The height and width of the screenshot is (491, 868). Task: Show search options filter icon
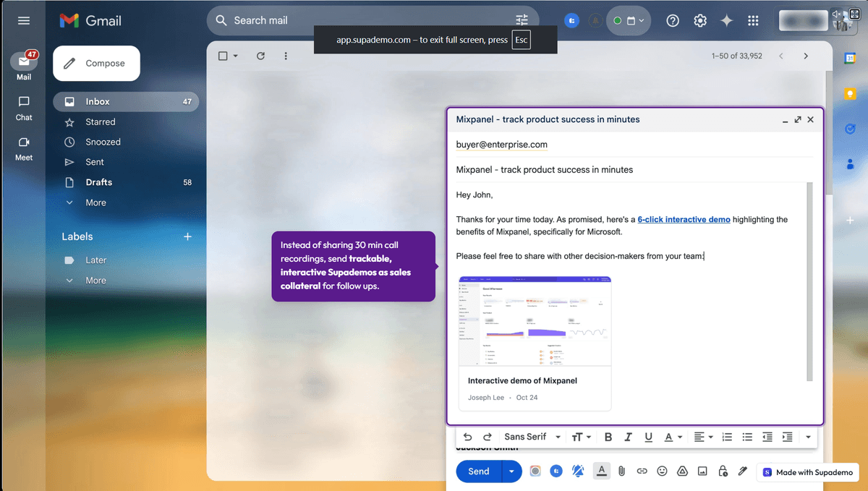click(x=522, y=21)
